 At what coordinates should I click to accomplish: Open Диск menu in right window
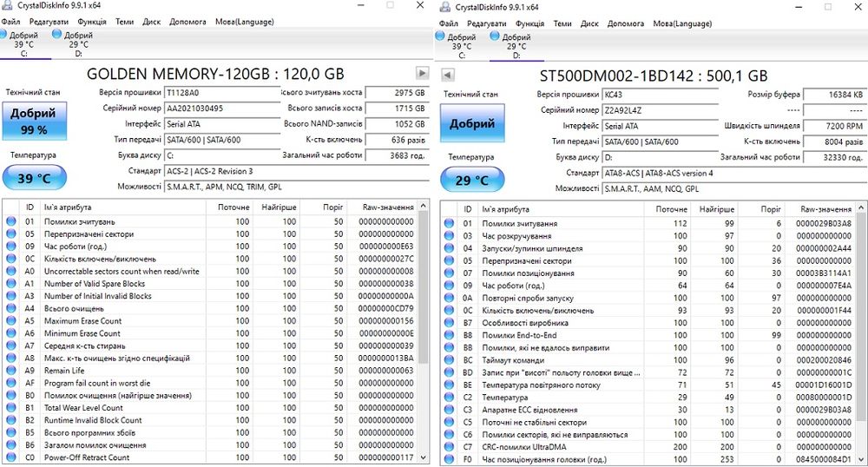589,23
